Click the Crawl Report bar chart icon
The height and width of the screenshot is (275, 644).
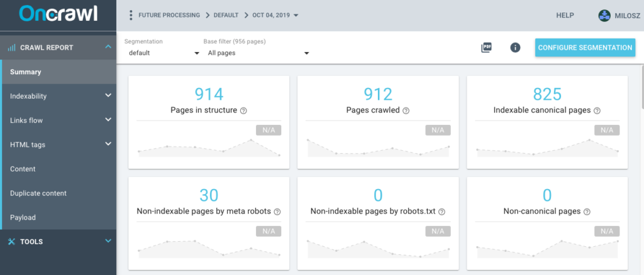pyautogui.click(x=11, y=48)
